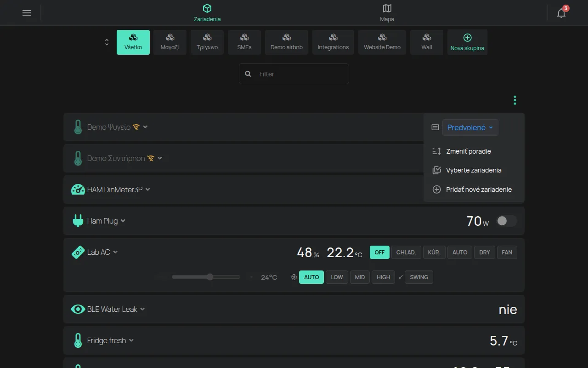Click the Lab AC temperature slider handle
The image size is (588, 368).
coord(210,277)
